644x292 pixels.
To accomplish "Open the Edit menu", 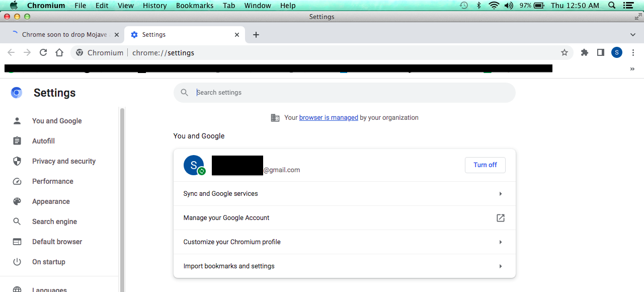I will pos(102,6).
